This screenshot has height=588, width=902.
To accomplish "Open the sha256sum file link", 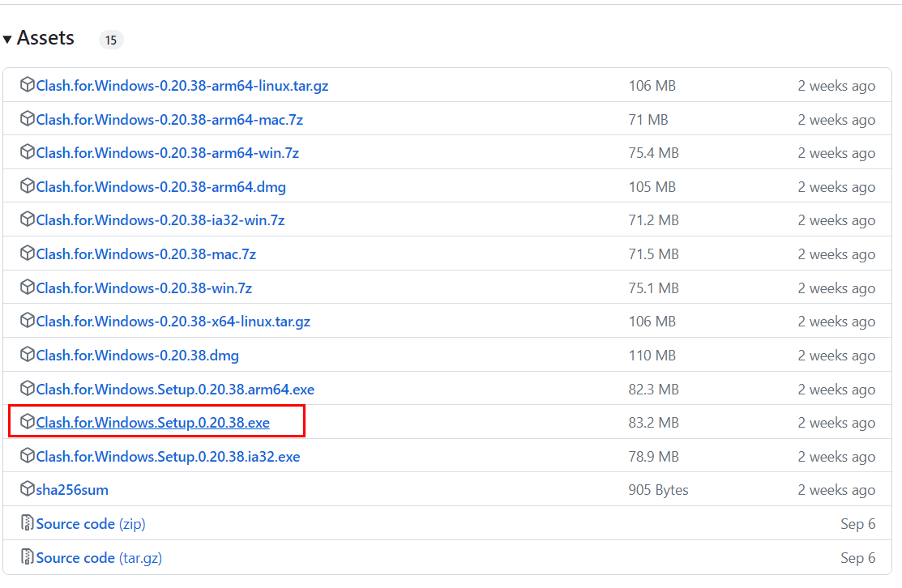I will (x=72, y=490).
